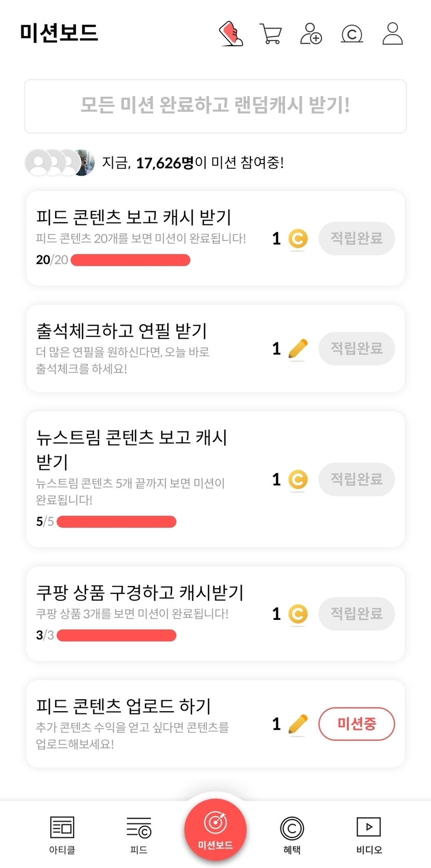Tap the participant avatars thumbnail group
431x868 pixels.
[x=60, y=163]
